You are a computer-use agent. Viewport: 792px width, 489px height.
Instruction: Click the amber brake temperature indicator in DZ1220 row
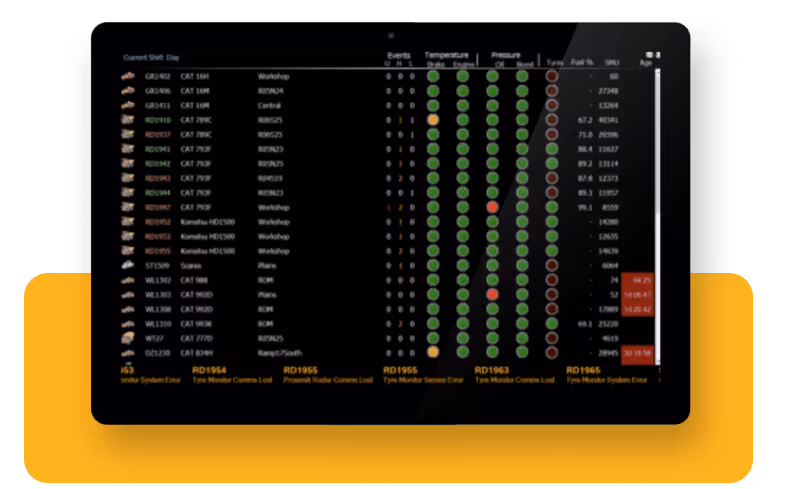point(433,352)
